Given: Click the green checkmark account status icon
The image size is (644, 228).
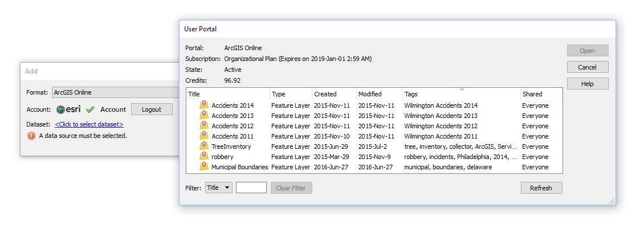Looking at the screenshot, I should (91, 109).
